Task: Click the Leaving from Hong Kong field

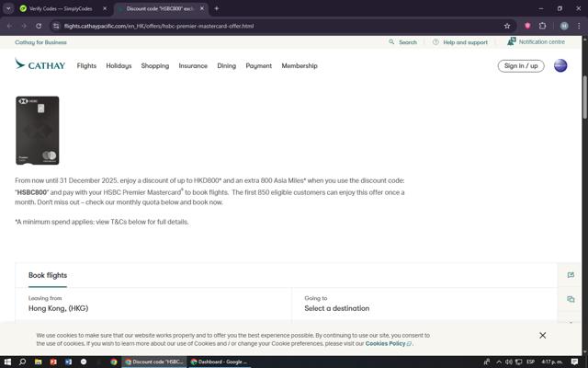Action: click(153, 304)
